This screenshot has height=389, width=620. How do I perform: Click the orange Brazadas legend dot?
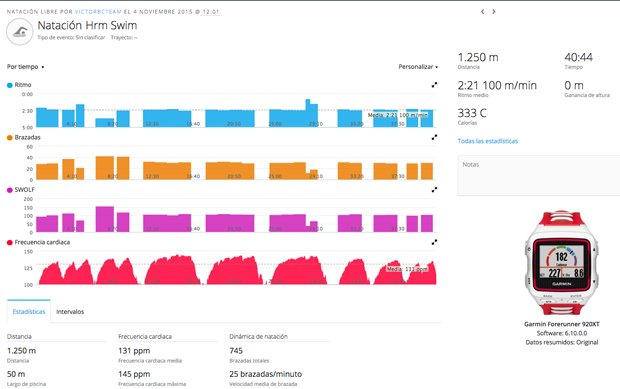coord(10,138)
